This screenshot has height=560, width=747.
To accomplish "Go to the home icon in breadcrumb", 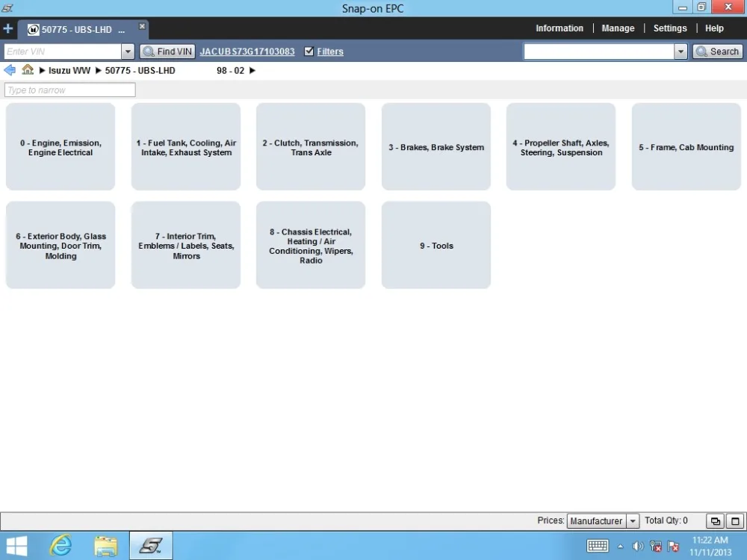I will point(28,69).
